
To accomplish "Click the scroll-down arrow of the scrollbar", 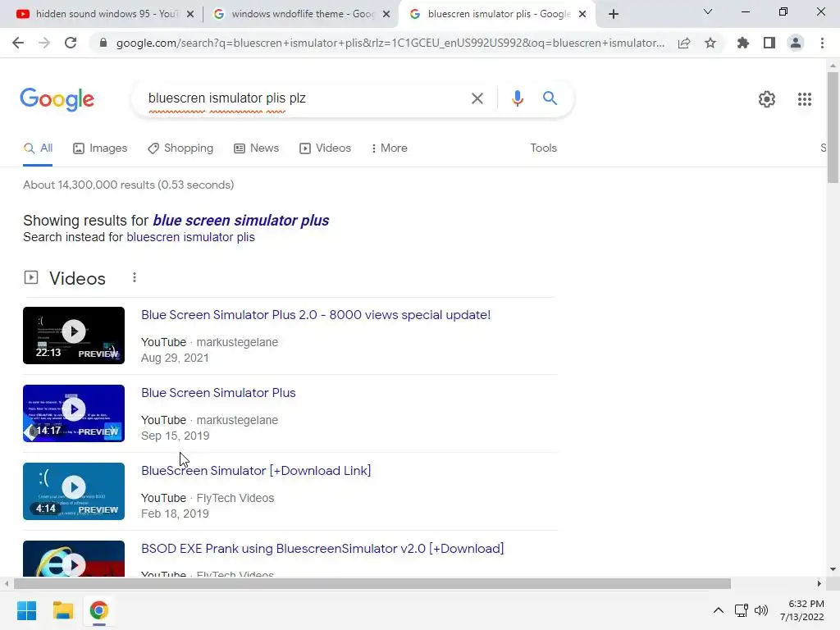I will [x=833, y=569].
